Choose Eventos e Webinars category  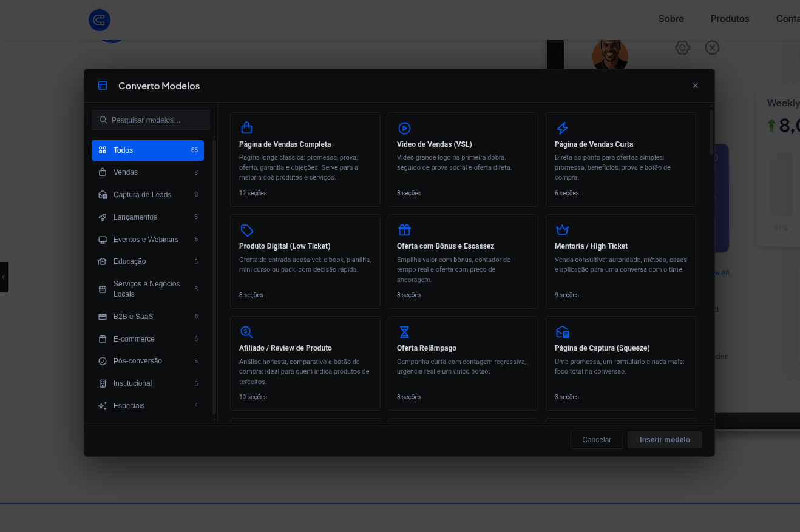coord(147,240)
